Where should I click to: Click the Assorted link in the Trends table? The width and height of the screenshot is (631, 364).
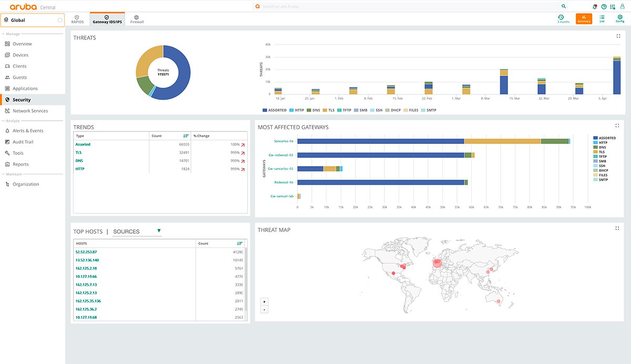[x=83, y=144]
